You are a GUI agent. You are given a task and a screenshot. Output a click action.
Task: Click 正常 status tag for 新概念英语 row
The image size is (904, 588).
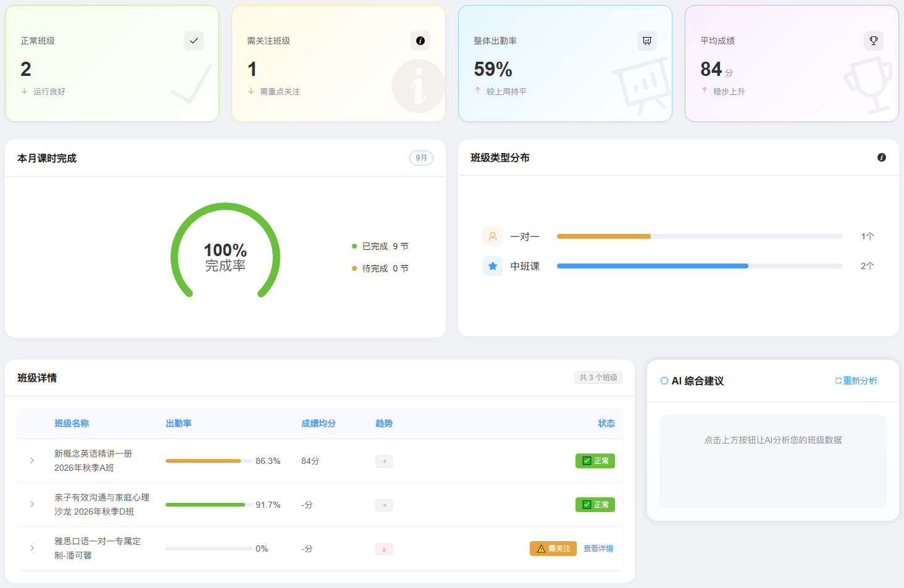point(595,461)
